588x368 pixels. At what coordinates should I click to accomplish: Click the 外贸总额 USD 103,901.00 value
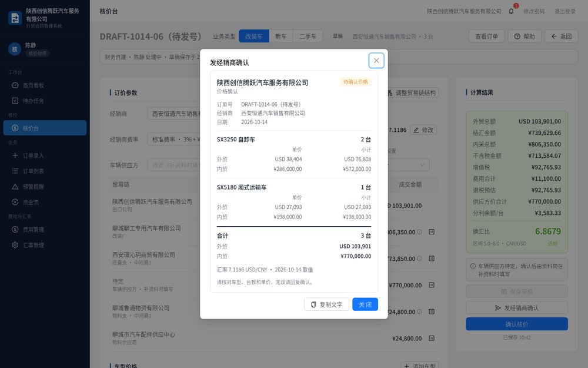point(540,121)
